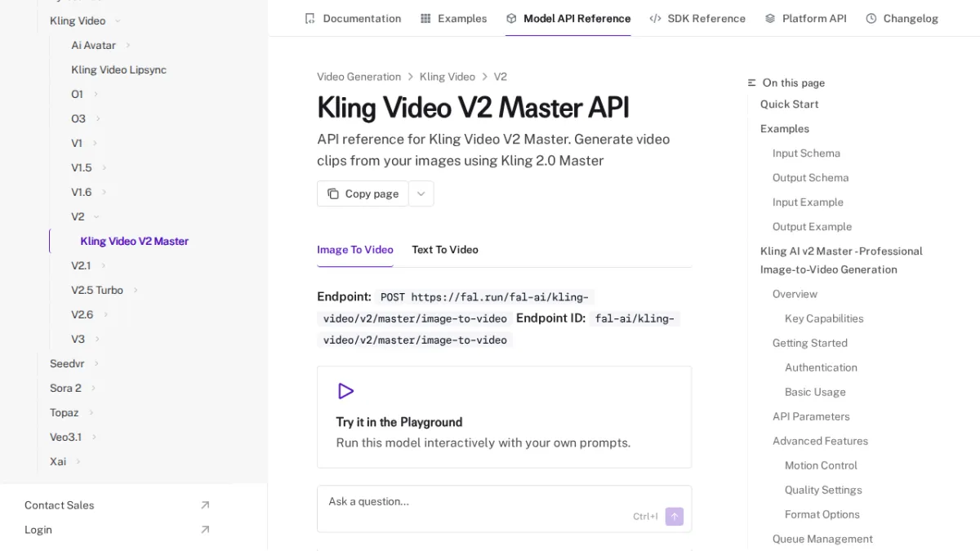Open the Contact Sales link

point(59,505)
